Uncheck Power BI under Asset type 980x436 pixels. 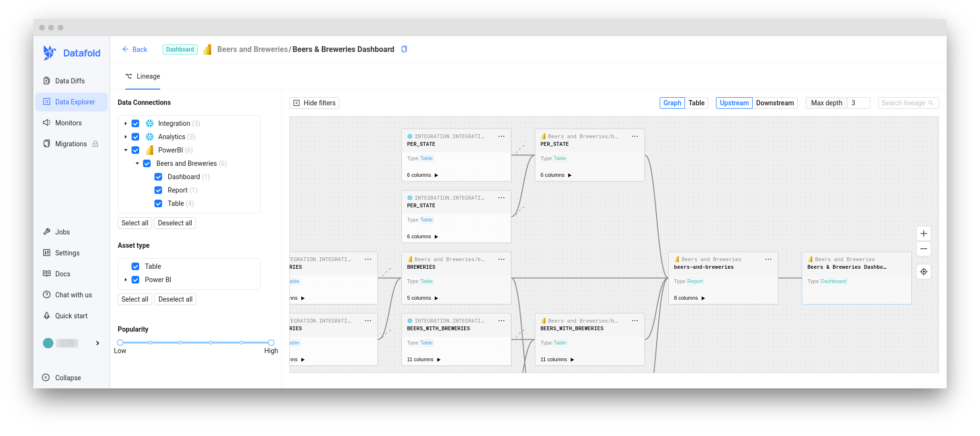tap(135, 280)
